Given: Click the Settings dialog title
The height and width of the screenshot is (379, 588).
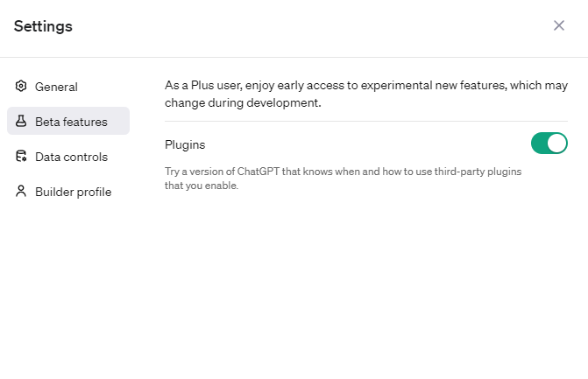Looking at the screenshot, I should (43, 26).
